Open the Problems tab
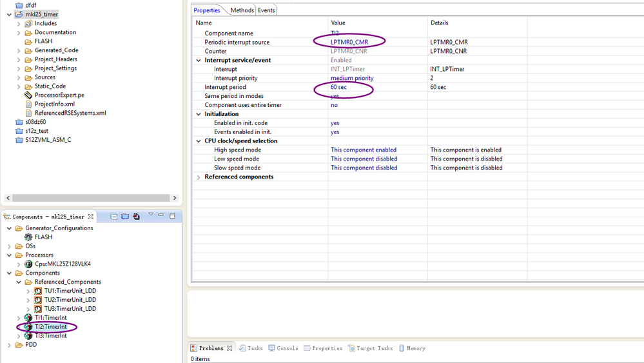The height and width of the screenshot is (363, 644). click(x=211, y=348)
